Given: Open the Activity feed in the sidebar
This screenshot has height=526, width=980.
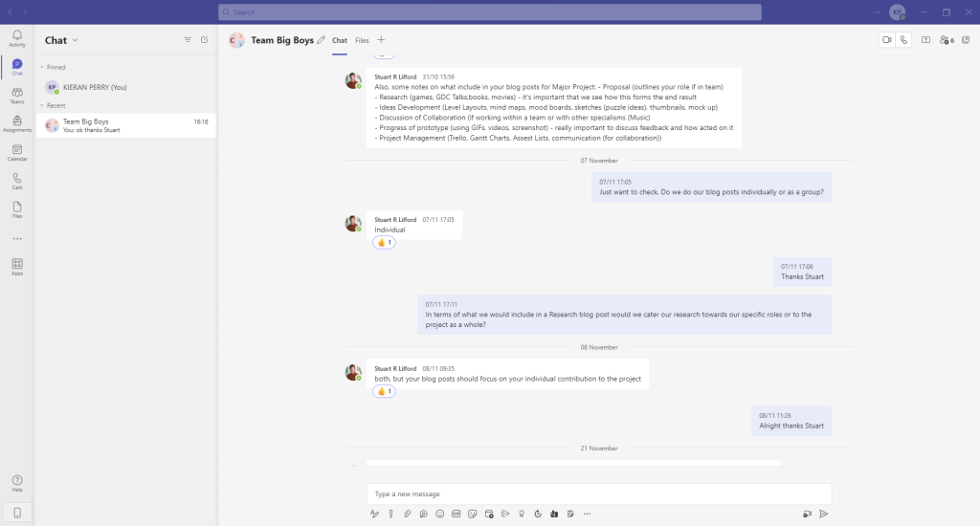Looking at the screenshot, I should (17, 38).
